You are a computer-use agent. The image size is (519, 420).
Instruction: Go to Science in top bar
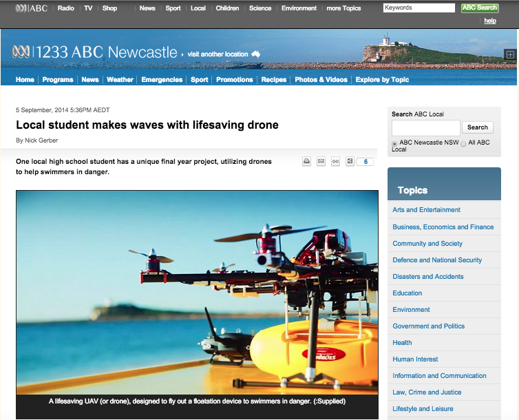pos(260,8)
